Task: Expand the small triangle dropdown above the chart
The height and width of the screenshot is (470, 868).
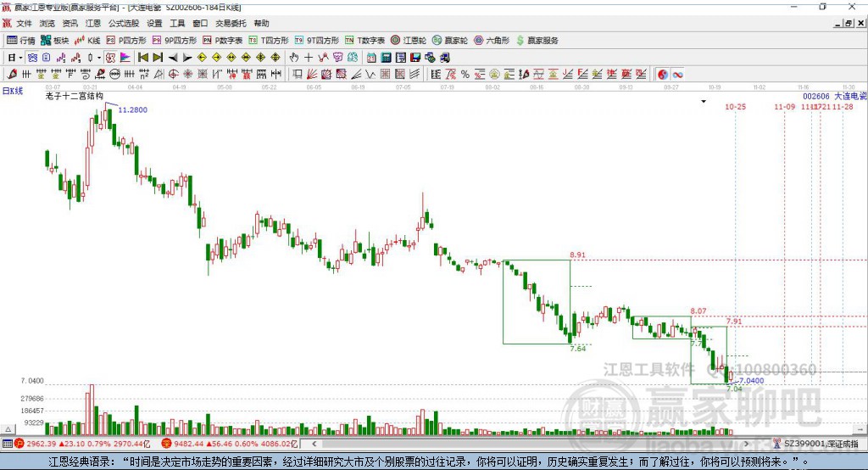Action: (x=704, y=102)
